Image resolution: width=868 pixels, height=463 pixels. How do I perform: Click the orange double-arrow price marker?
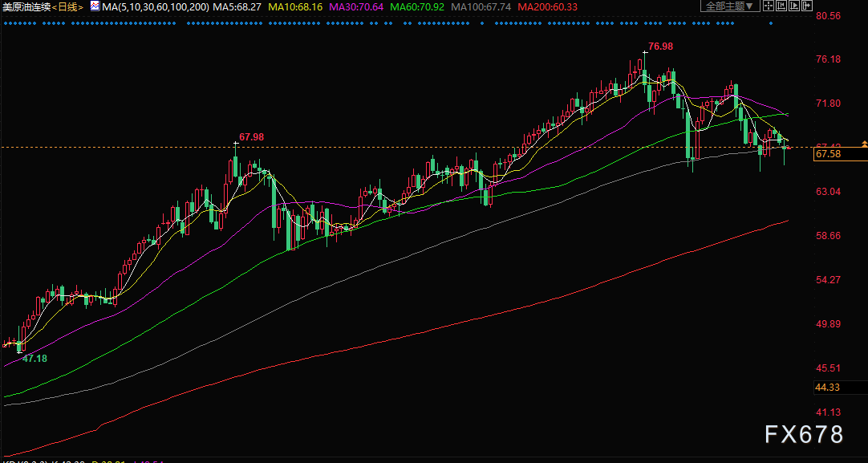click(x=864, y=144)
